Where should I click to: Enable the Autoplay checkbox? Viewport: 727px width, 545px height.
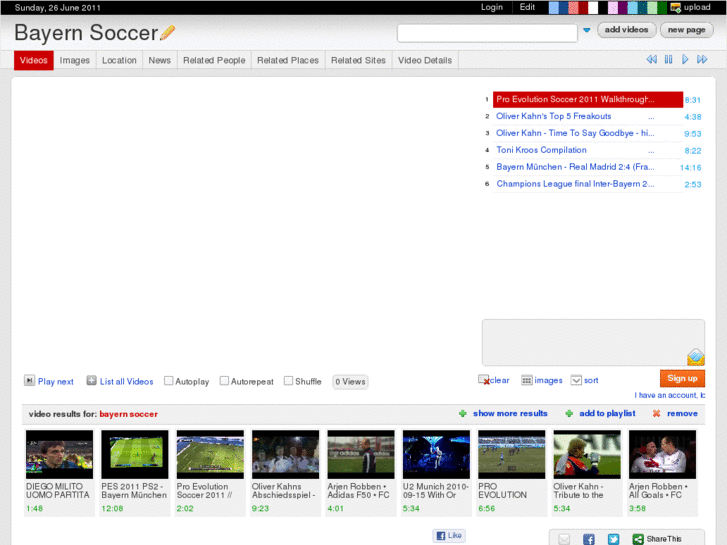(x=169, y=381)
